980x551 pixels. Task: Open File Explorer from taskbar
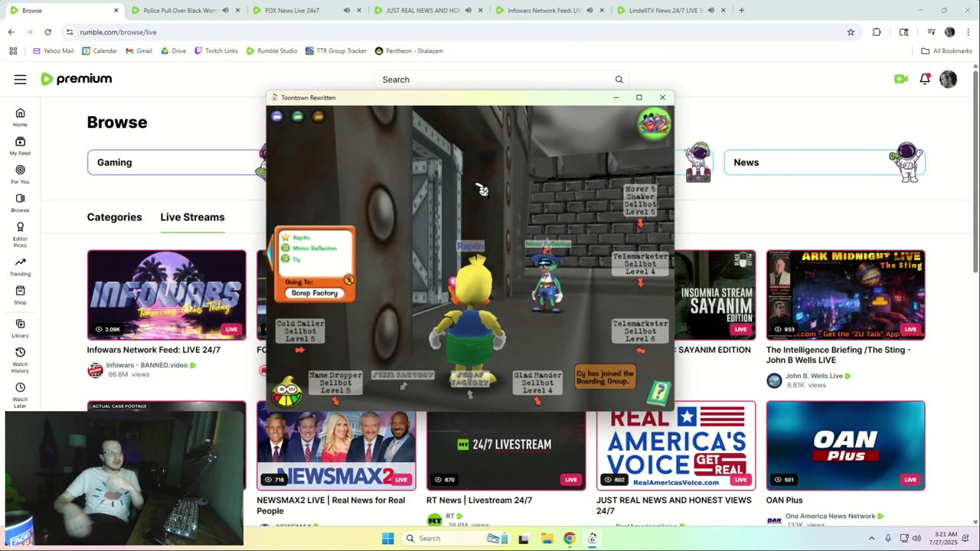click(x=547, y=538)
